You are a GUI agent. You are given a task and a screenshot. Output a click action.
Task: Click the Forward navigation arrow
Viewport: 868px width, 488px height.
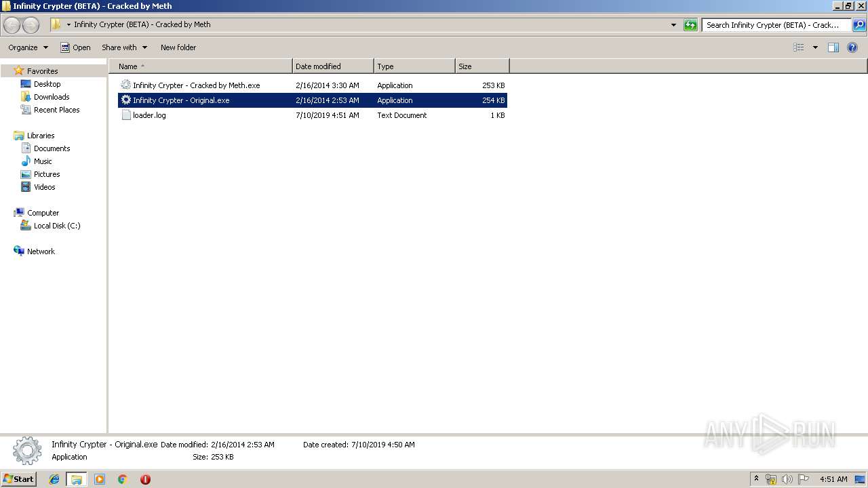31,25
